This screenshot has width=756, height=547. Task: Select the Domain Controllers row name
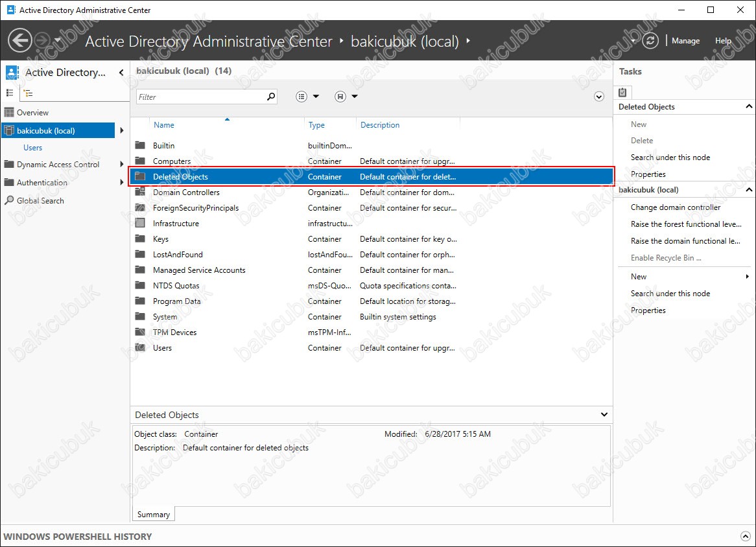[x=186, y=192]
